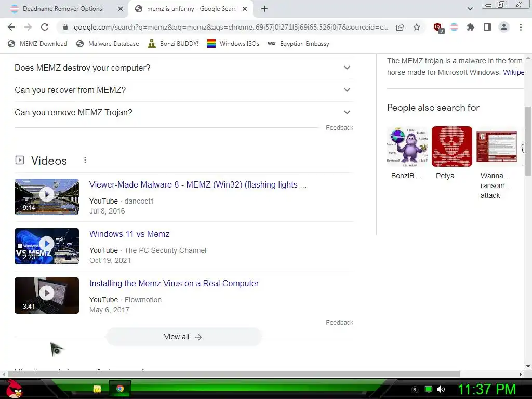Open the tab search dropdown arrow
The height and width of the screenshot is (399, 532).
point(470,9)
